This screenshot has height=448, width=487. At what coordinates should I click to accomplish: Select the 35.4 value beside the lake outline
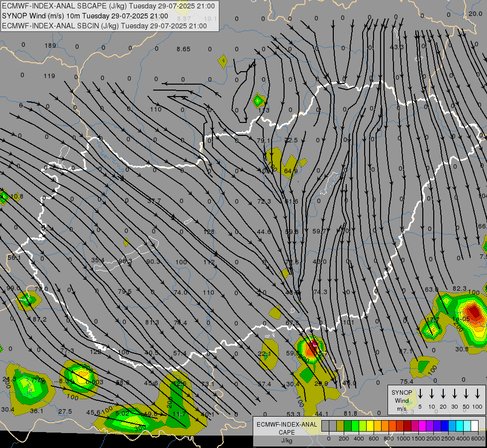click(x=98, y=260)
